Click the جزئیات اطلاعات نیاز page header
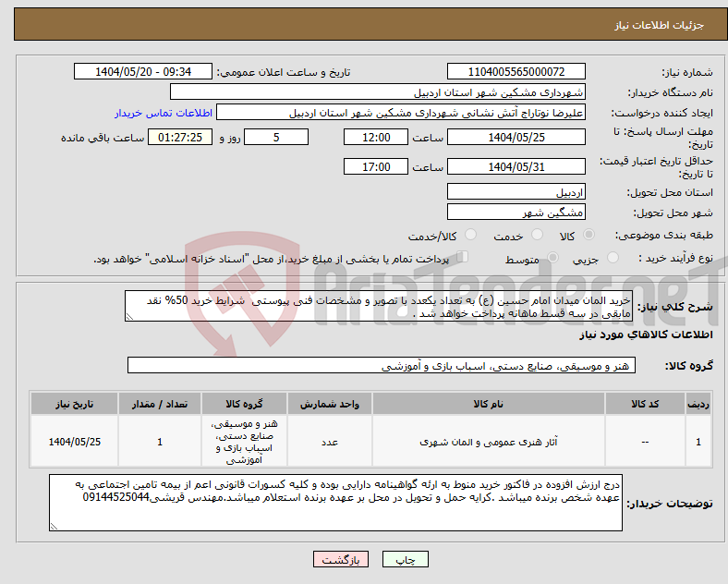This screenshot has width=728, height=584. pos(660,25)
